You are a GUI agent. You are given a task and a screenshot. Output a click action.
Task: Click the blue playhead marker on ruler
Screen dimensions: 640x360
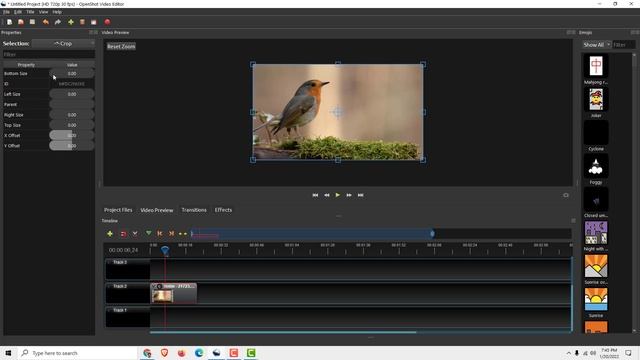click(x=165, y=250)
